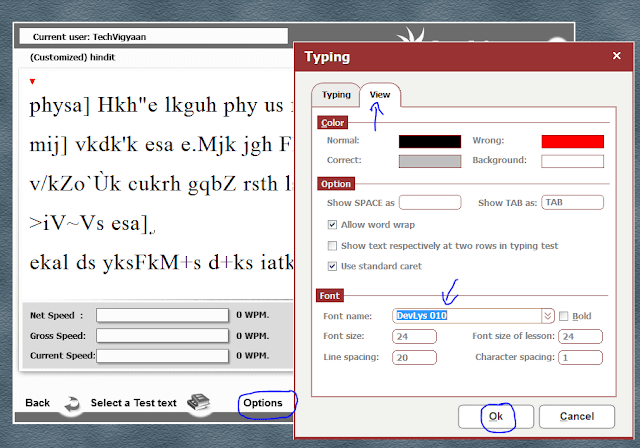Click the Gross Speed progress bar
This screenshot has width=640, height=448.
tap(162, 336)
